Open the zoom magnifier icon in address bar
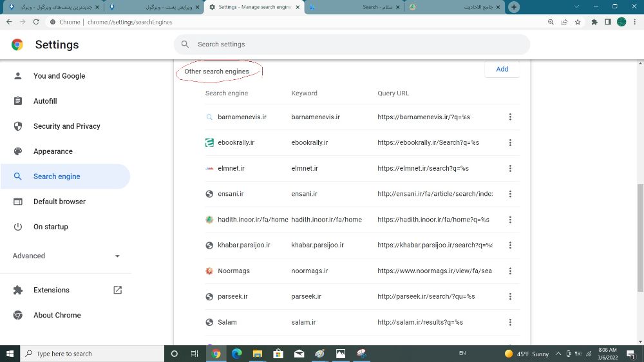The width and height of the screenshot is (644, 362). coord(551,22)
